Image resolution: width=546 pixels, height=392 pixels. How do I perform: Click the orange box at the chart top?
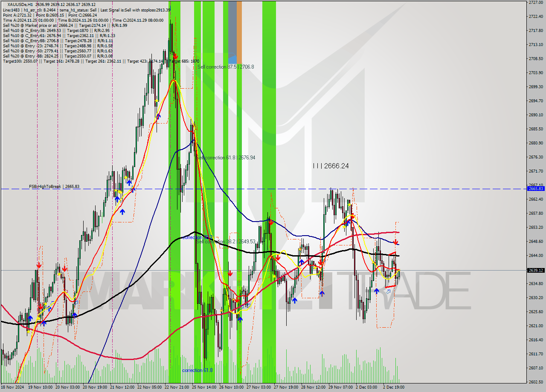tap(239, 32)
